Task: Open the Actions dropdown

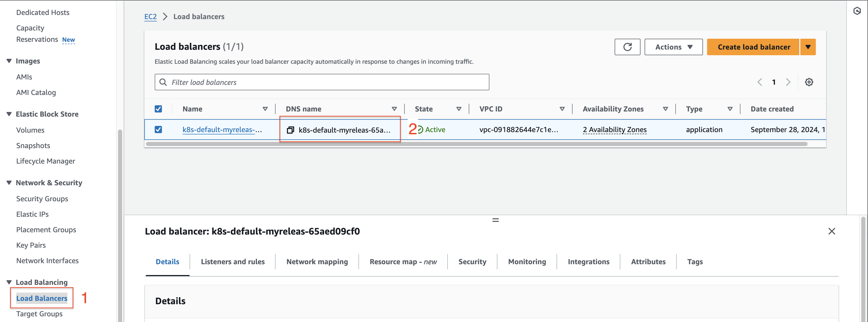Action: (x=673, y=47)
